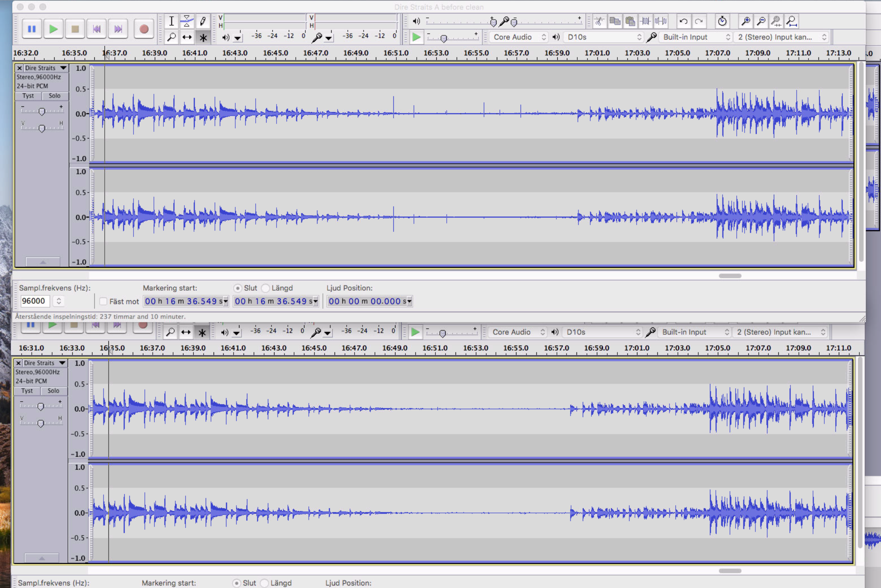Select the Längd radio button in bottom window
This screenshot has height=588, width=881.
click(264, 583)
